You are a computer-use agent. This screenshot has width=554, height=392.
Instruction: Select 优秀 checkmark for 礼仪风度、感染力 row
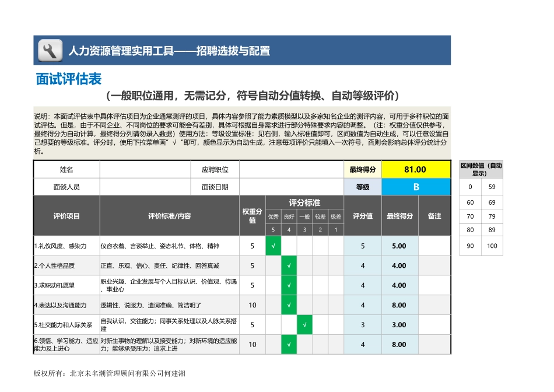coord(273,246)
